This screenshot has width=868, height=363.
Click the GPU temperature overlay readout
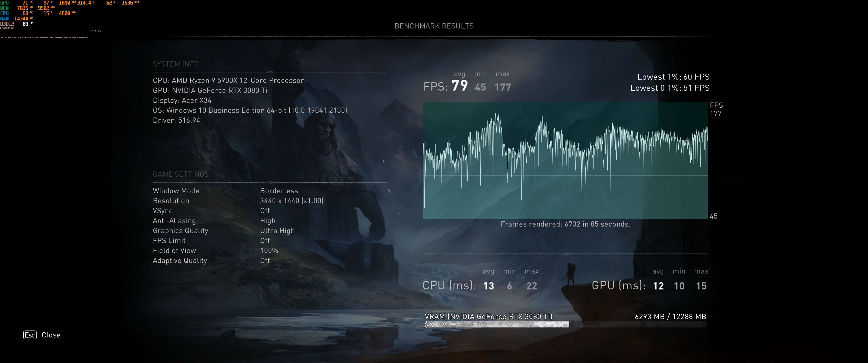(x=25, y=3)
